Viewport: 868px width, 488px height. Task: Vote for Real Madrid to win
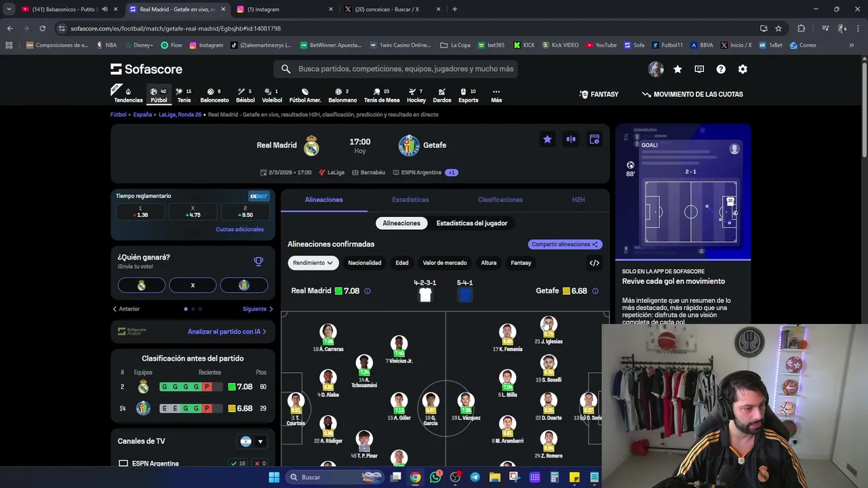(141, 285)
